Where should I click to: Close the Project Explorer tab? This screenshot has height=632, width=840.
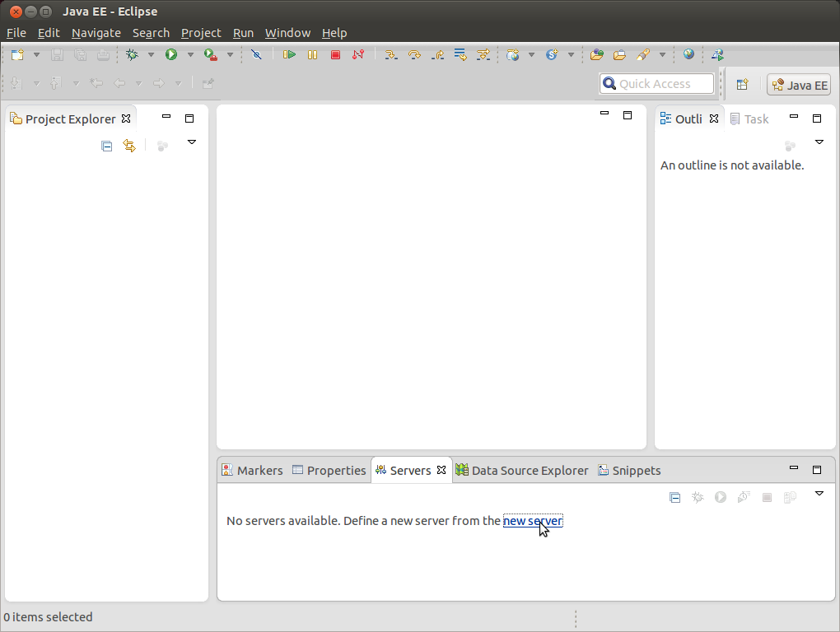(x=126, y=118)
